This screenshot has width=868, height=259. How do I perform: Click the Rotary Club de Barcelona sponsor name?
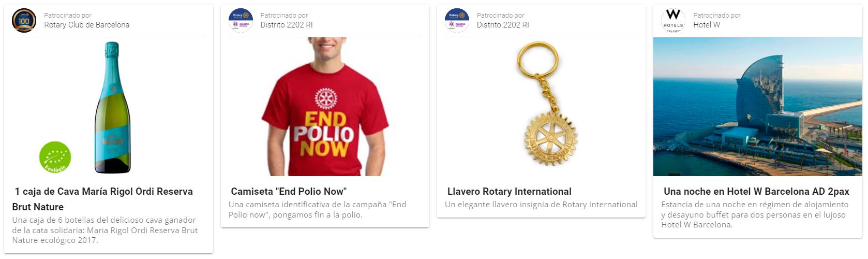click(x=87, y=25)
